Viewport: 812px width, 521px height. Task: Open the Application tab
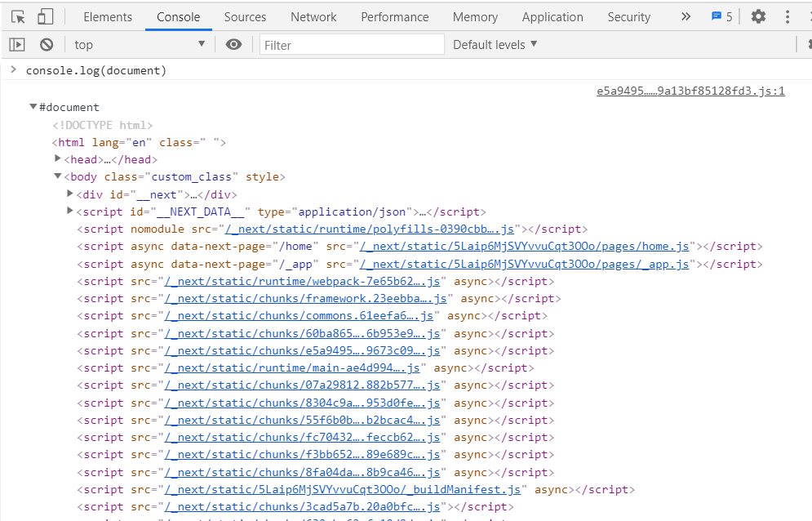(552, 17)
